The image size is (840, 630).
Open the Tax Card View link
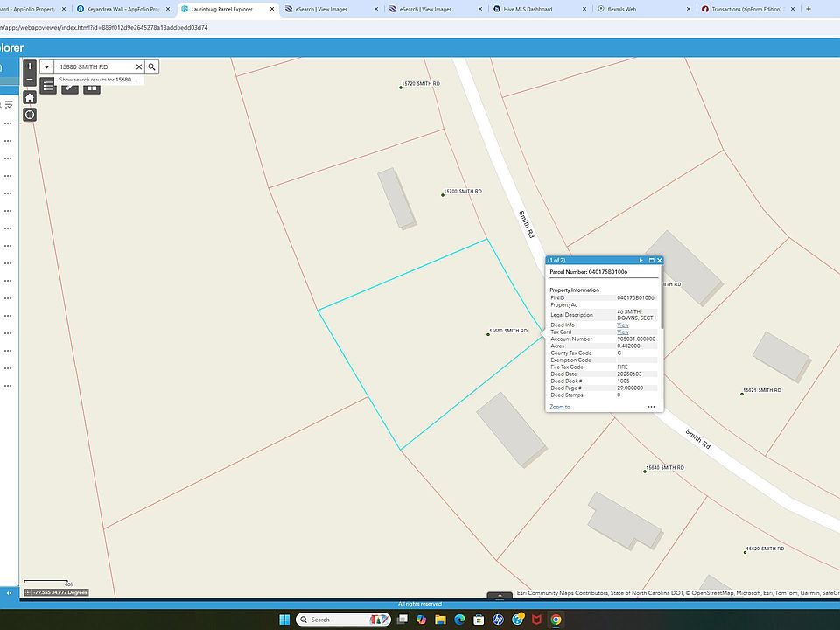tap(622, 332)
